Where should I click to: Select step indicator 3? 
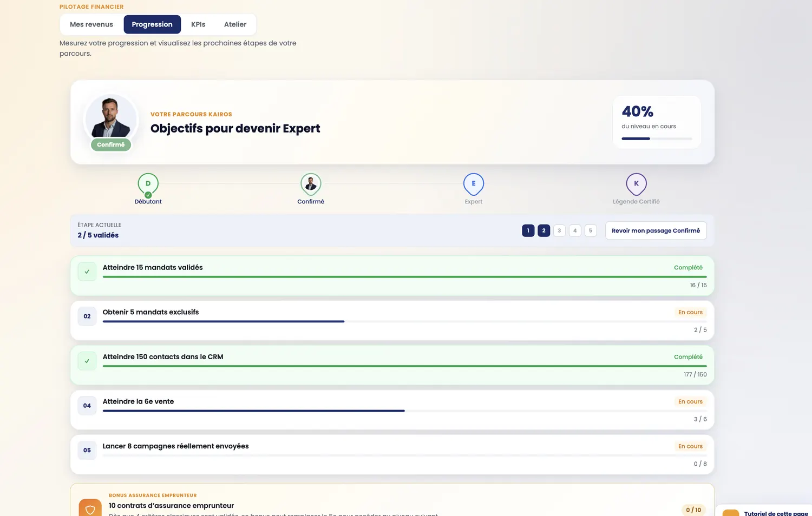point(559,230)
